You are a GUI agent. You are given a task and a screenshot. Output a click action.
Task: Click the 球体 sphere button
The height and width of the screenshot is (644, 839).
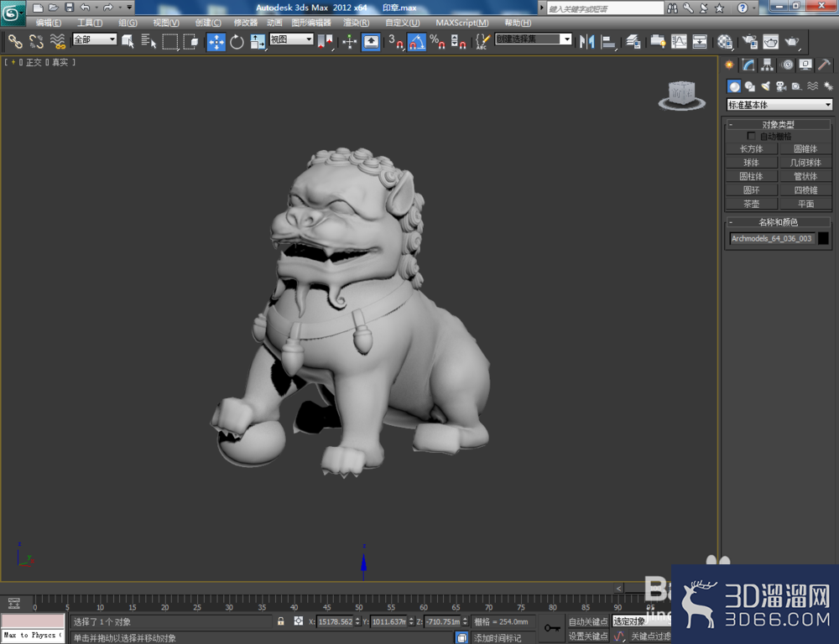click(751, 163)
